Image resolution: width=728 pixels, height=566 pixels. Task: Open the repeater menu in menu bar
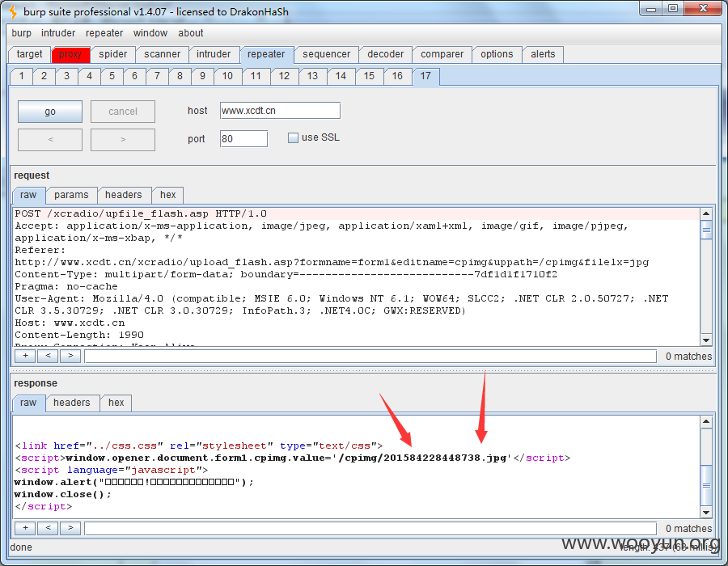point(104,33)
